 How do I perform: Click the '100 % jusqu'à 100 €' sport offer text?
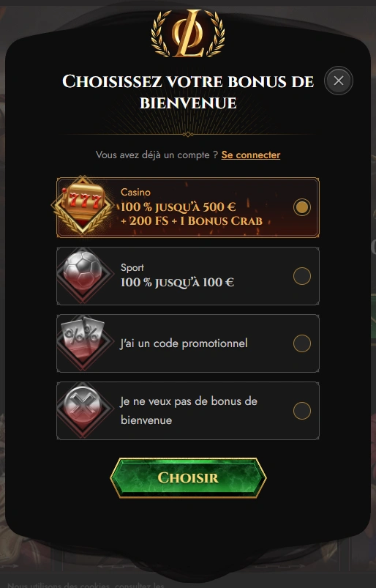(177, 283)
